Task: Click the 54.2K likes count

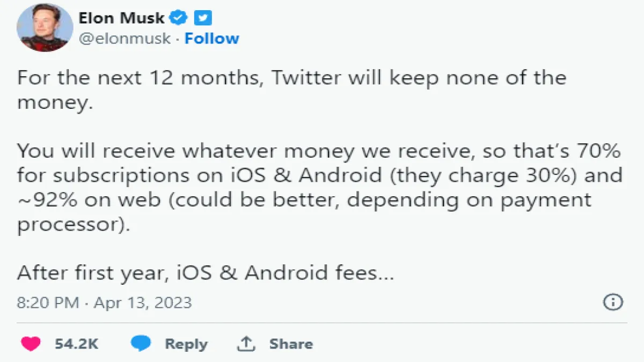Action: (x=76, y=344)
